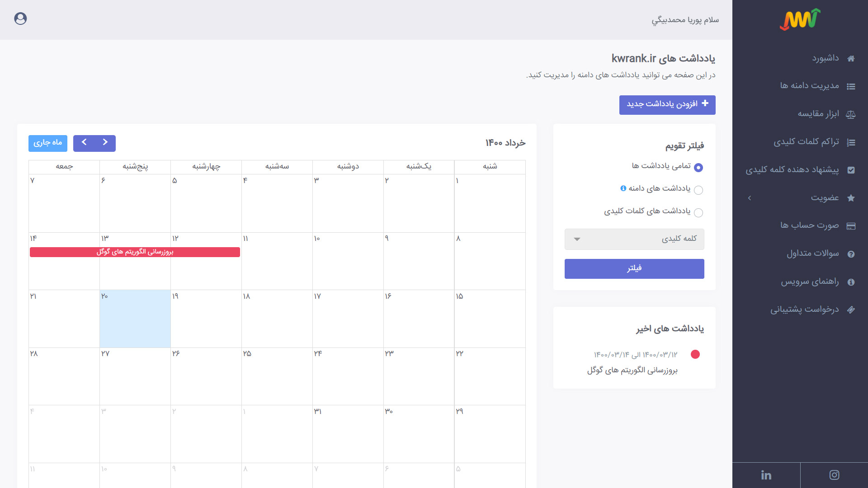The width and height of the screenshot is (868, 488).
Task: Open the recent note بروزرسانی الگوریتم های گوگل
Action: (632, 371)
